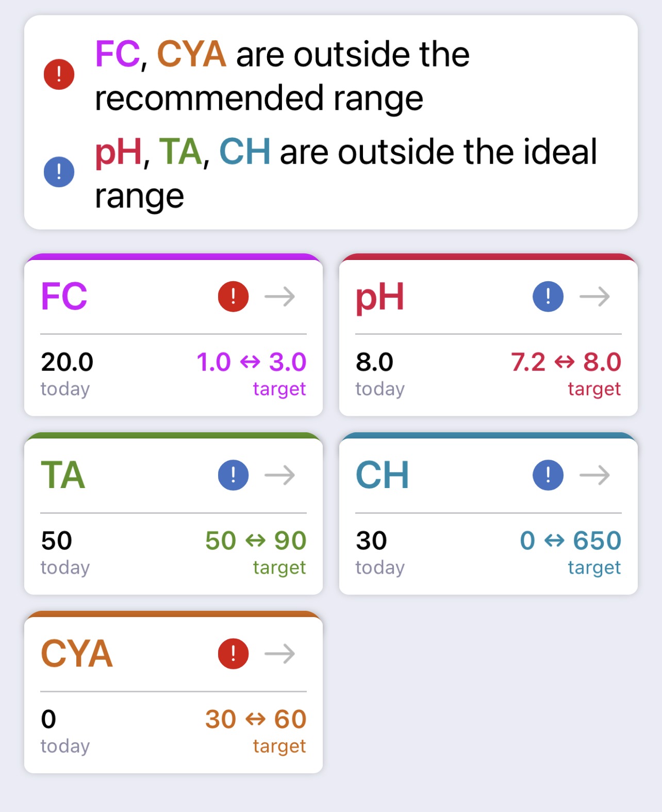Open CYA details with the arrow
This screenshot has width=662, height=812.
tap(279, 654)
